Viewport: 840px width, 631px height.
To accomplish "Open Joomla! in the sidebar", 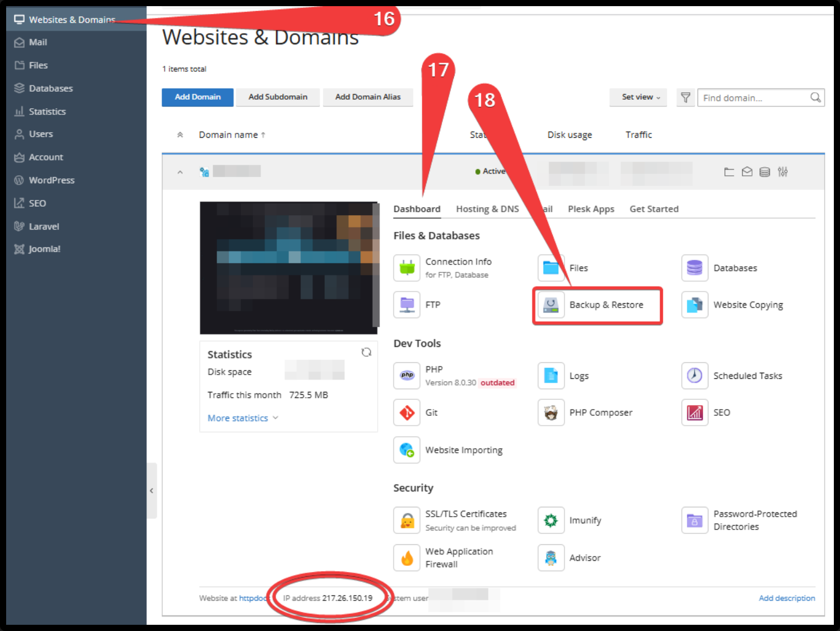I will click(x=76, y=249).
